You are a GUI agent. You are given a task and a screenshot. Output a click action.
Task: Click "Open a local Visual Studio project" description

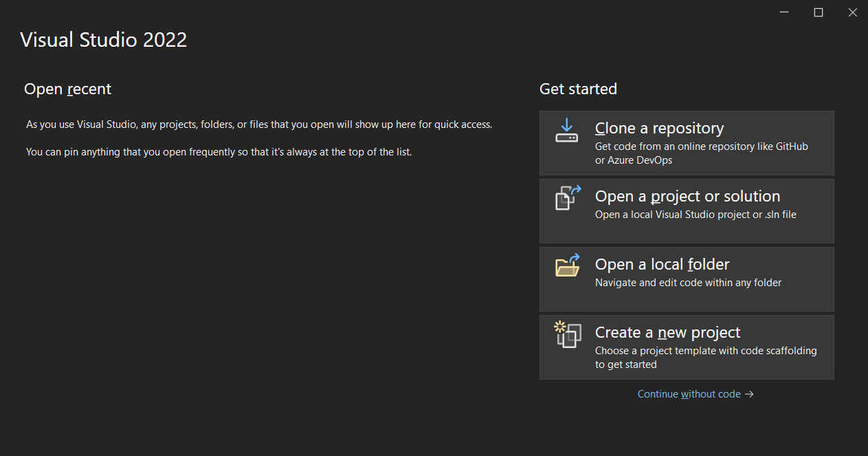tap(695, 215)
